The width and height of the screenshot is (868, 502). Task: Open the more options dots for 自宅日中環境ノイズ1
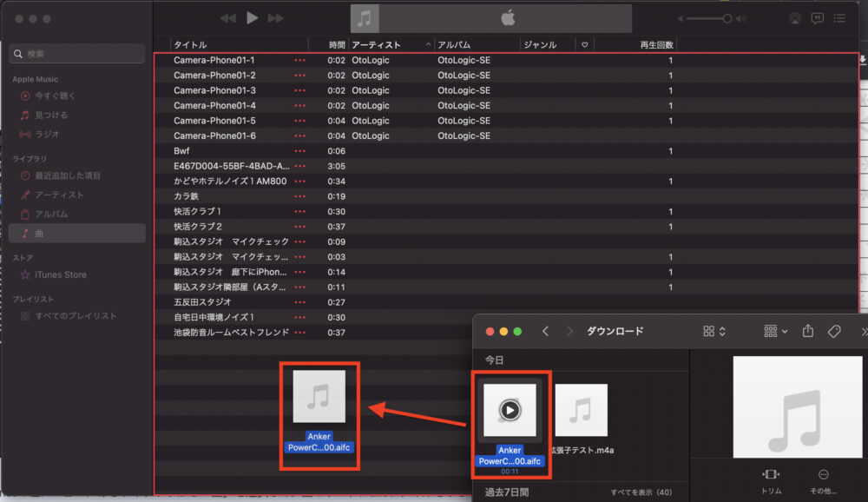pos(299,318)
